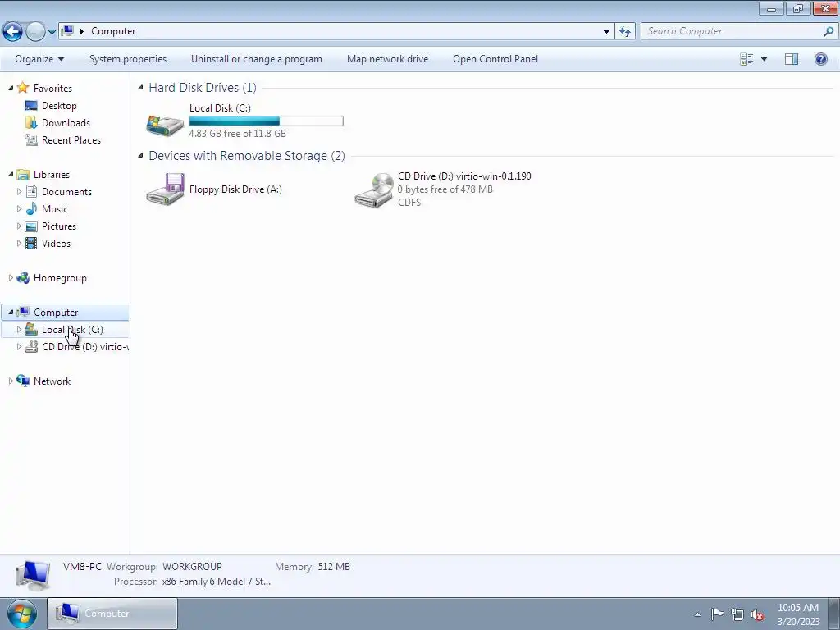840x630 pixels.
Task: Select Computer in navigation pane
Action: point(56,313)
